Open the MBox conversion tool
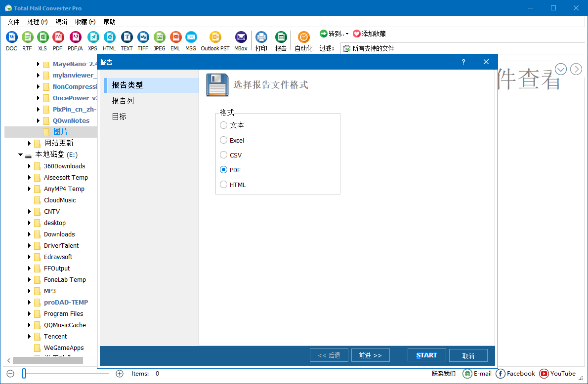Viewport: 588px width, 384px height. pos(241,37)
